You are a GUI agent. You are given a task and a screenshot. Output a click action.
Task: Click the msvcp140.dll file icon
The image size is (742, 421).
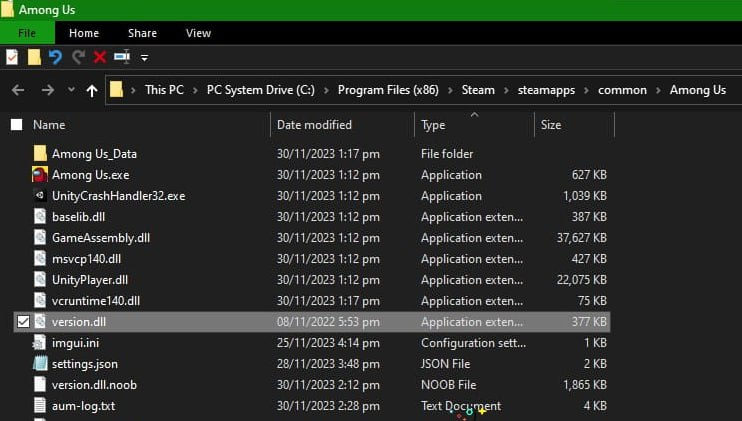pyautogui.click(x=40, y=259)
